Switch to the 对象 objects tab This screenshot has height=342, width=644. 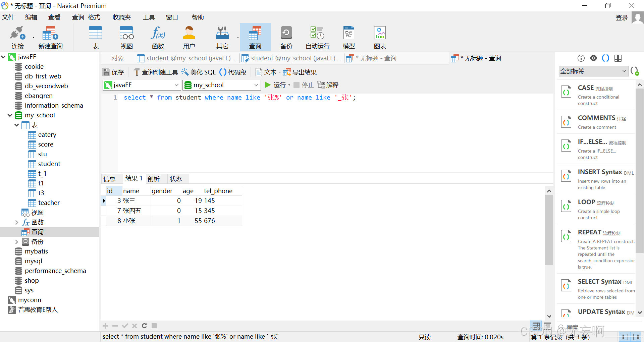tap(118, 58)
